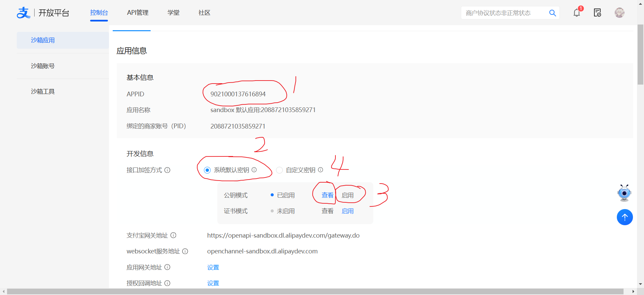
Task: Click the 开放平台 title text
Action: [x=54, y=13]
